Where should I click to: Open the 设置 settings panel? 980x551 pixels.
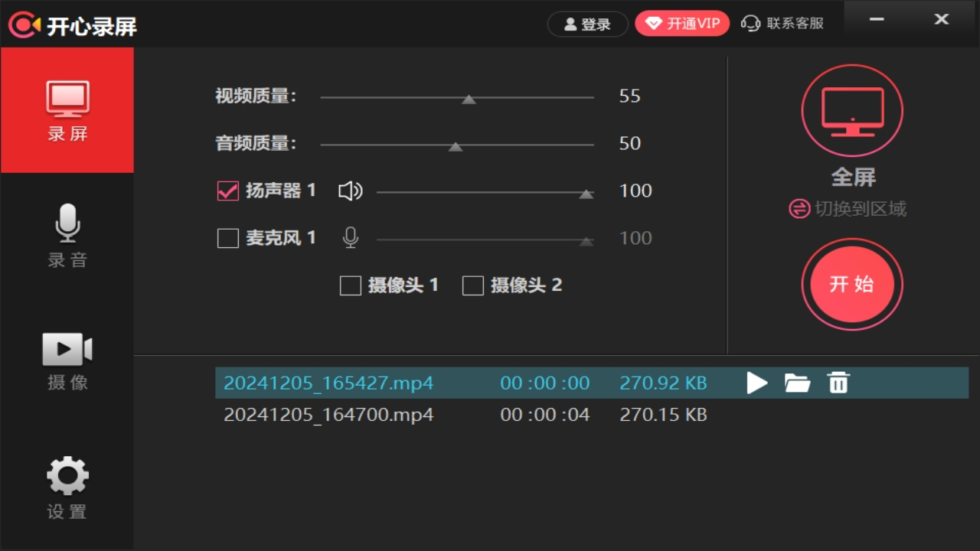pyautogui.click(x=67, y=486)
